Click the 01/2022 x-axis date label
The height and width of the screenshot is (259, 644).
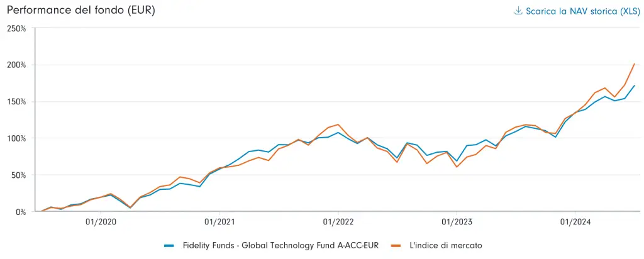point(338,222)
